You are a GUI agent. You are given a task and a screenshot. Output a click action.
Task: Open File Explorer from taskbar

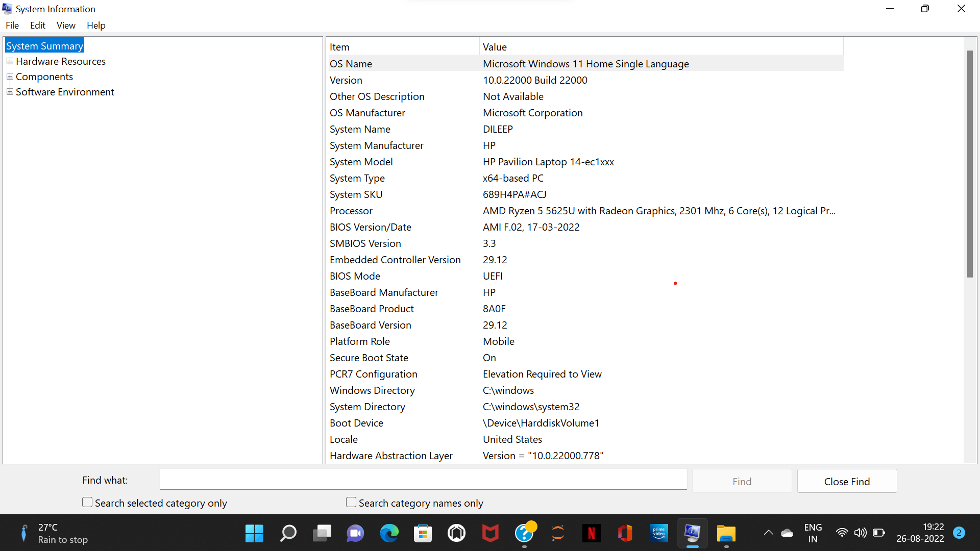(x=726, y=533)
